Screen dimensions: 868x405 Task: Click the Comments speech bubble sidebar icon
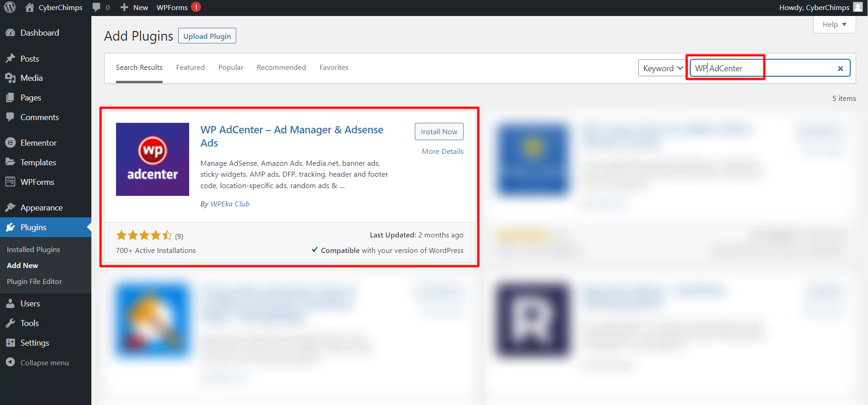click(10, 117)
